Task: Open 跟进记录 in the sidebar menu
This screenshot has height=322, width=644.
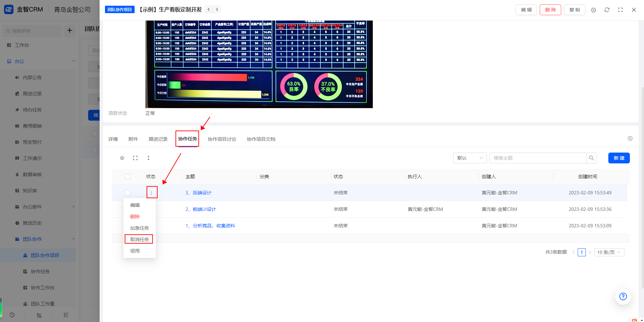Action: click(32, 94)
